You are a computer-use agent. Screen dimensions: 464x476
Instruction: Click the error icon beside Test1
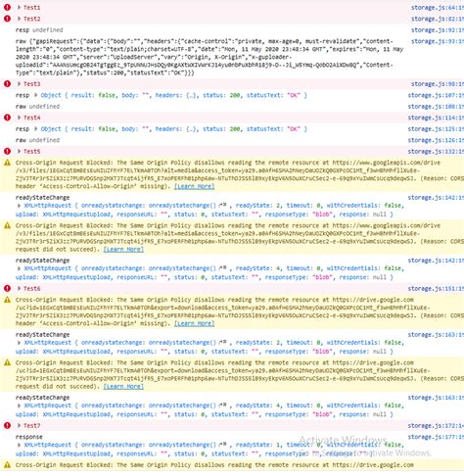pos(7,7)
